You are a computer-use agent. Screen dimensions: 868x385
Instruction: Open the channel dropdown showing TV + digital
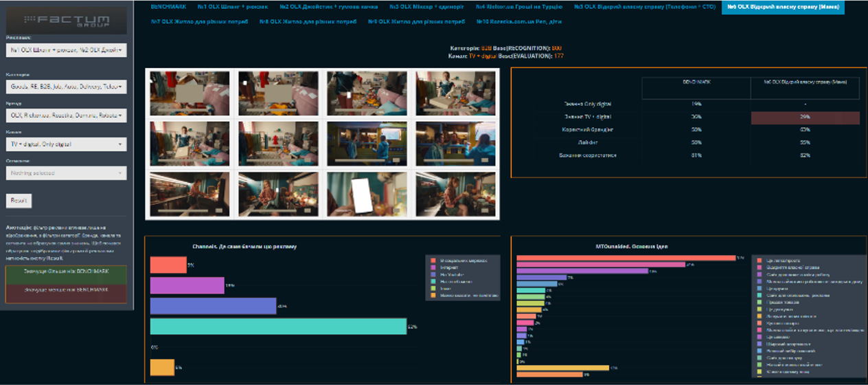(66, 144)
